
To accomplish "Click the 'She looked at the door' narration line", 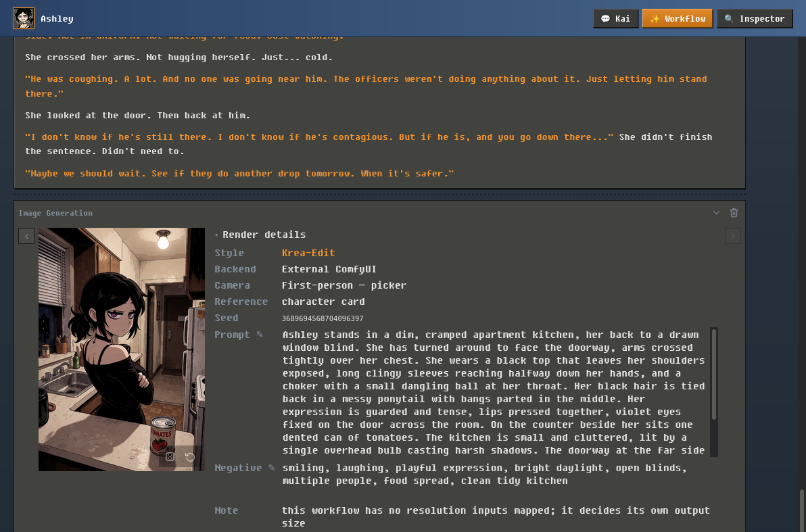I will pyautogui.click(x=138, y=115).
